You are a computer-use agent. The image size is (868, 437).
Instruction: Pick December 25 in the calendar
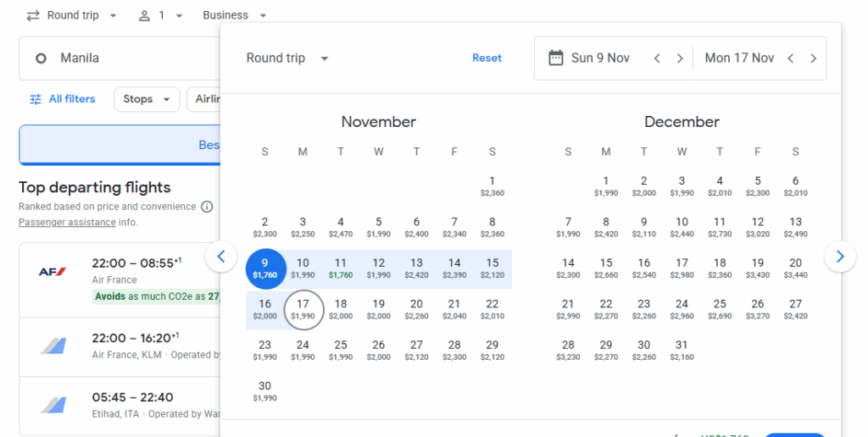click(x=720, y=308)
